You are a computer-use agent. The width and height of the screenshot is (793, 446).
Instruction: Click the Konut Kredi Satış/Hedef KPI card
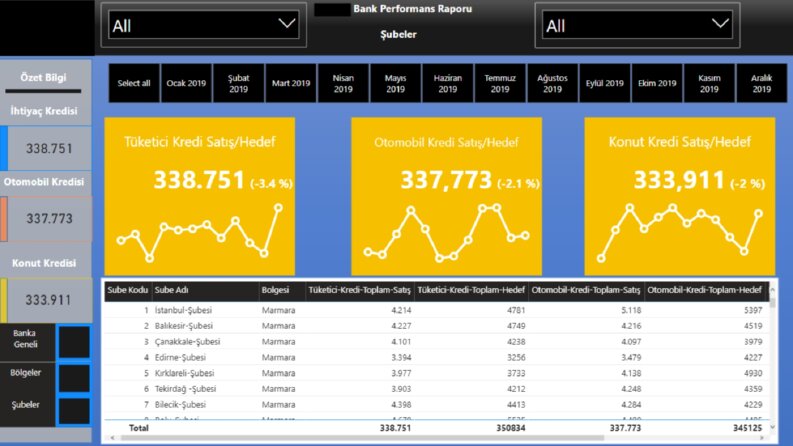coord(680,197)
